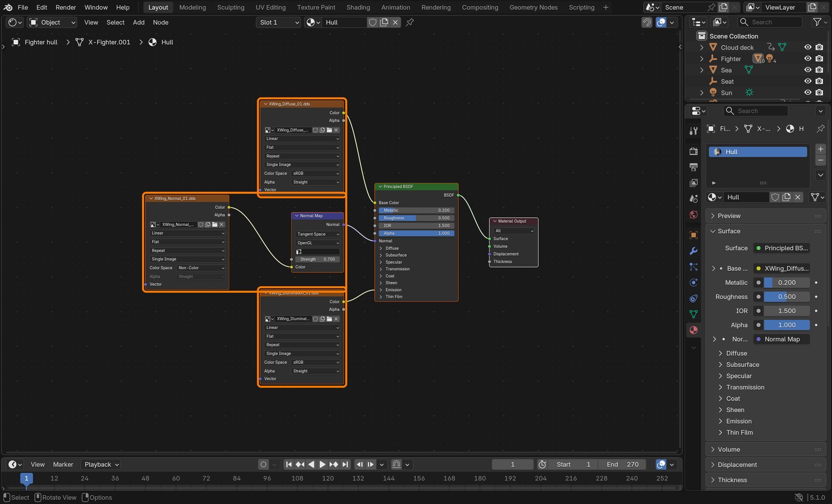832x504 pixels.
Task: Toggle node editor snapping icon
Action: pos(646,22)
